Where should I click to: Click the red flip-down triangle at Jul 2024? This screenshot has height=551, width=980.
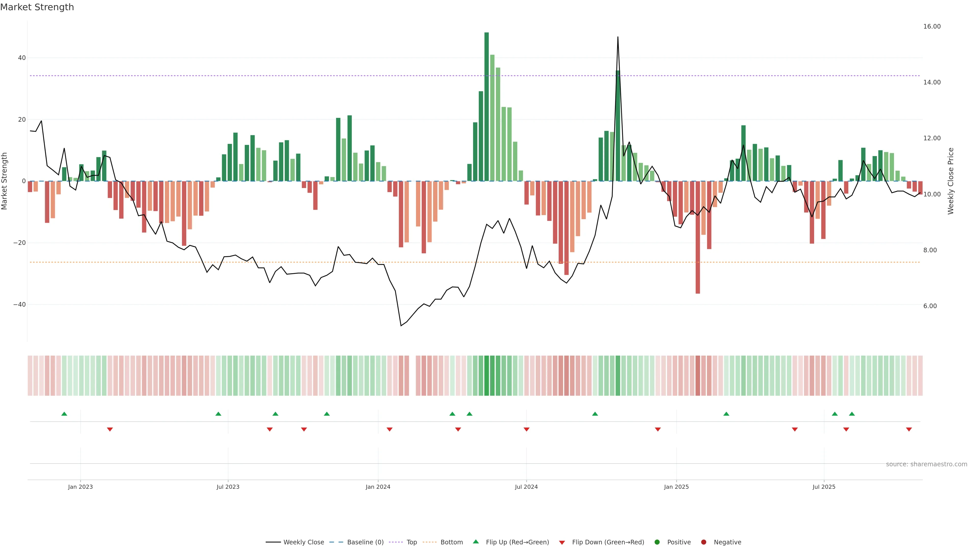526,429
